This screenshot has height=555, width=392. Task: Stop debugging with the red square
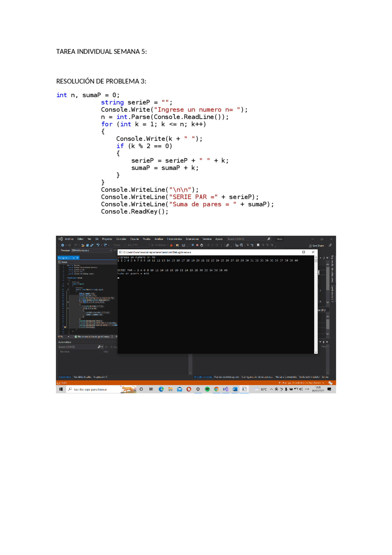pos(197,245)
